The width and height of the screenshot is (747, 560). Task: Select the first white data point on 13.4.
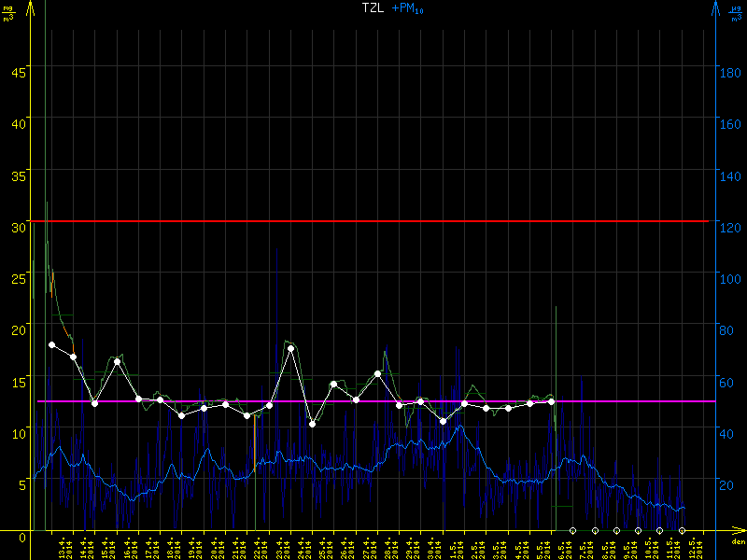pyautogui.click(x=52, y=344)
